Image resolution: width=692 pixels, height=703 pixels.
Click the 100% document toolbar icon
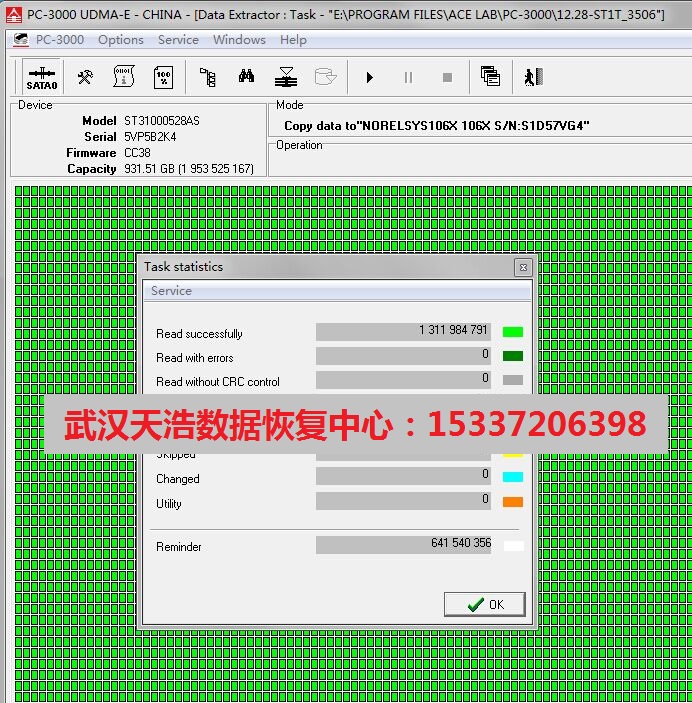tap(163, 77)
